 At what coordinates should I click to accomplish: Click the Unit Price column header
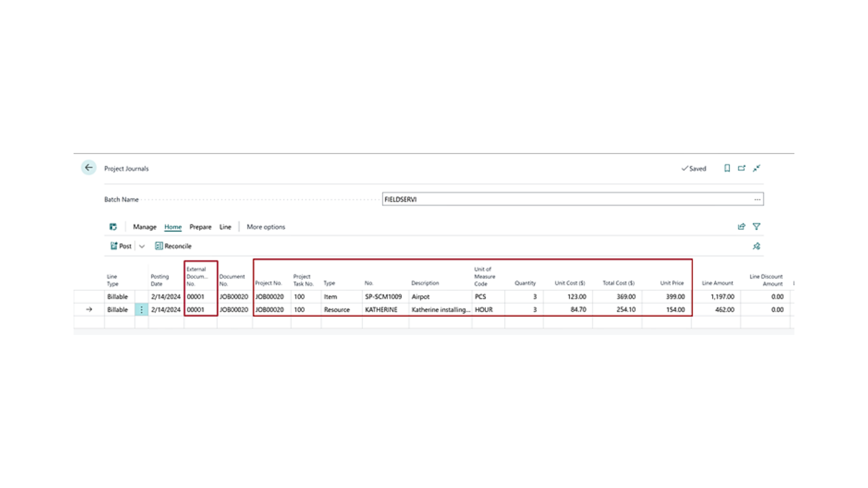(672, 283)
